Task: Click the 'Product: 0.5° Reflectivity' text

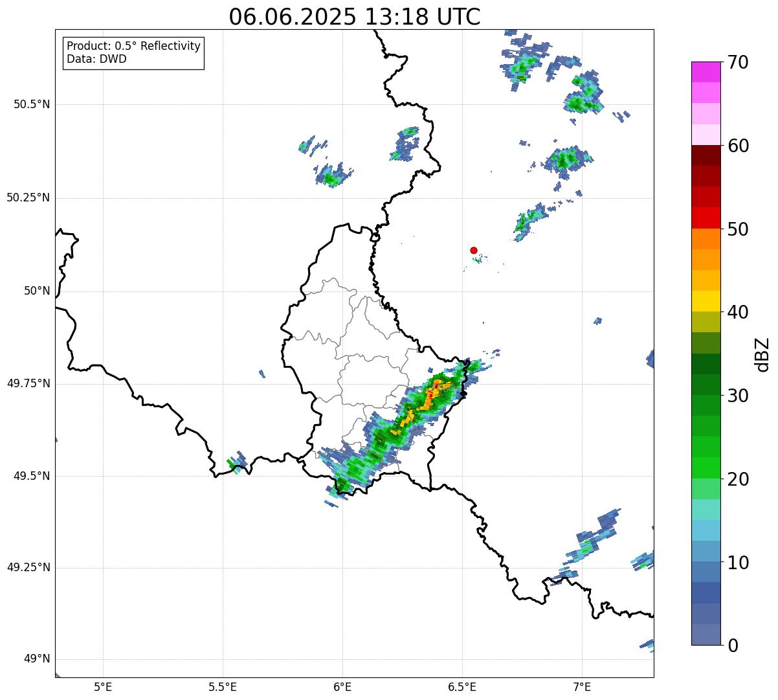Action: tap(134, 47)
